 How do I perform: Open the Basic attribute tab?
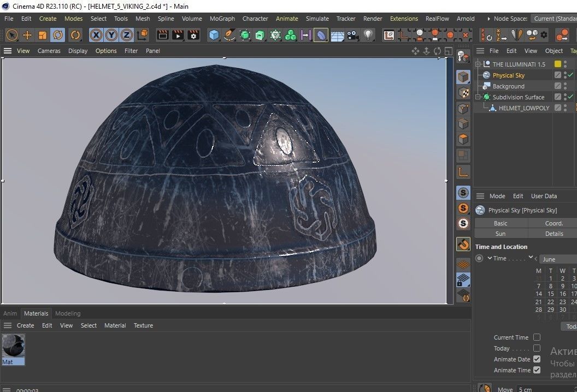coord(501,223)
